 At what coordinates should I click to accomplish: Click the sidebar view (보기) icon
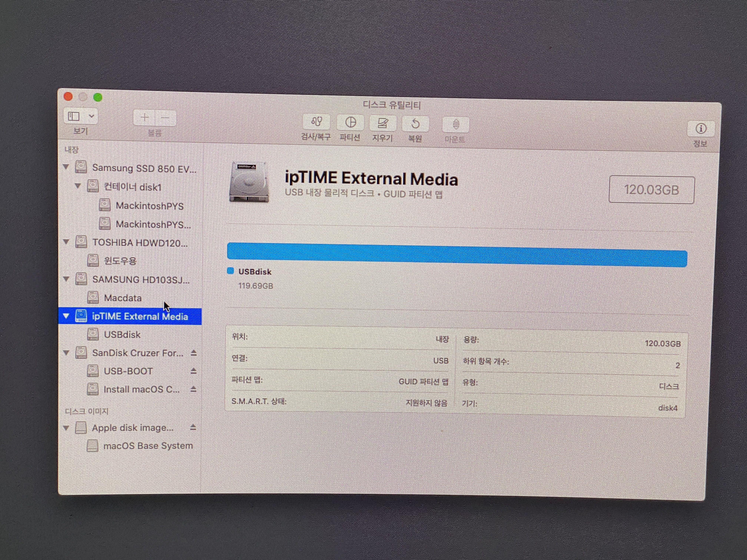[x=74, y=116]
